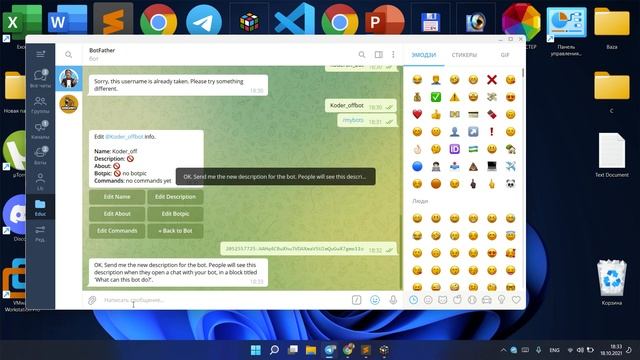Select the 'Text Document' desktop file
Viewport: 640px width, 360px height.
coord(611,155)
